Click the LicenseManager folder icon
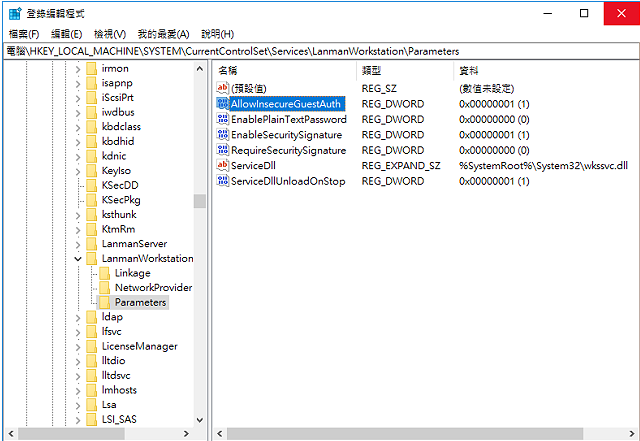This screenshot has height=441, width=640. click(x=92, y=346)
